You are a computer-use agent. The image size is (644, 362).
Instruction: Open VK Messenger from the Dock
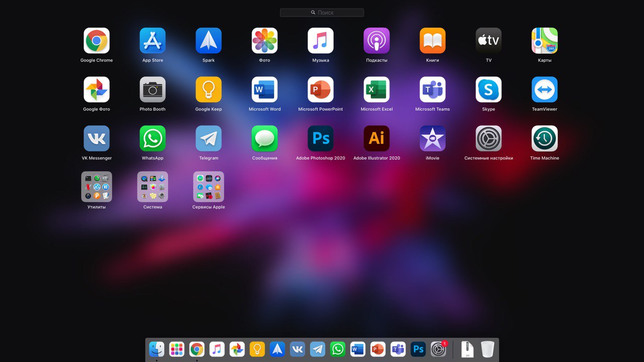297,349
